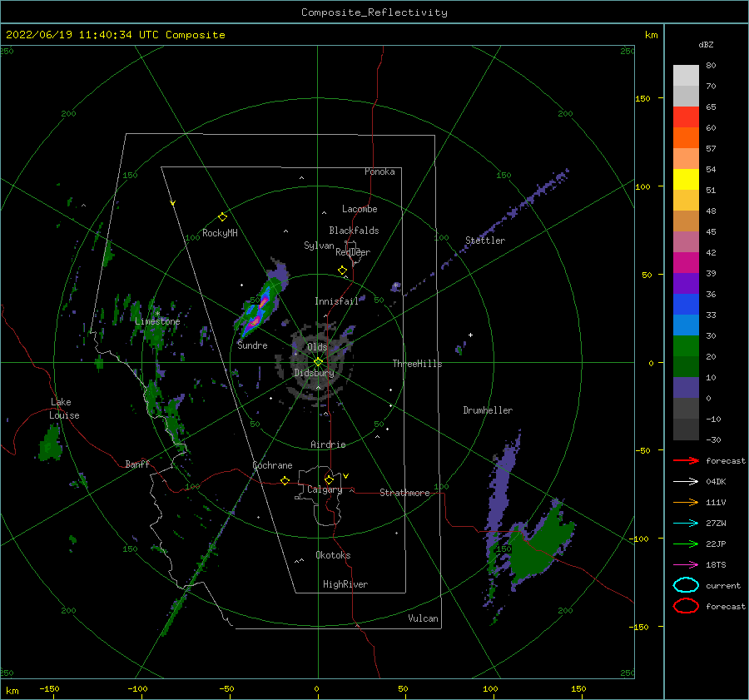Click the dBZ legend heading
The width and height of the screenshot is (749, 700).
click(706, 45)
